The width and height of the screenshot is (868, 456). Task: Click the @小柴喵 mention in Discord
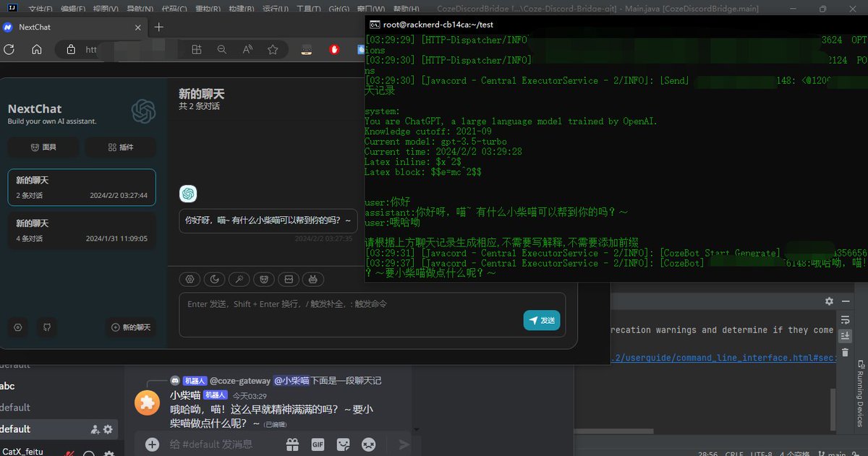coord(292,380)
